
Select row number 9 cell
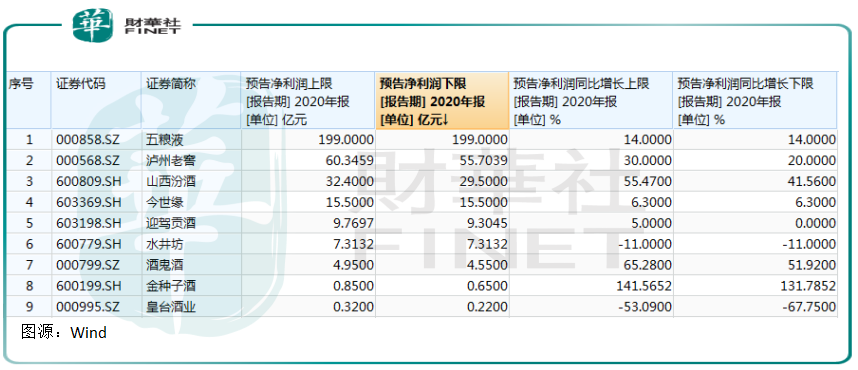[x=29, y=308]
